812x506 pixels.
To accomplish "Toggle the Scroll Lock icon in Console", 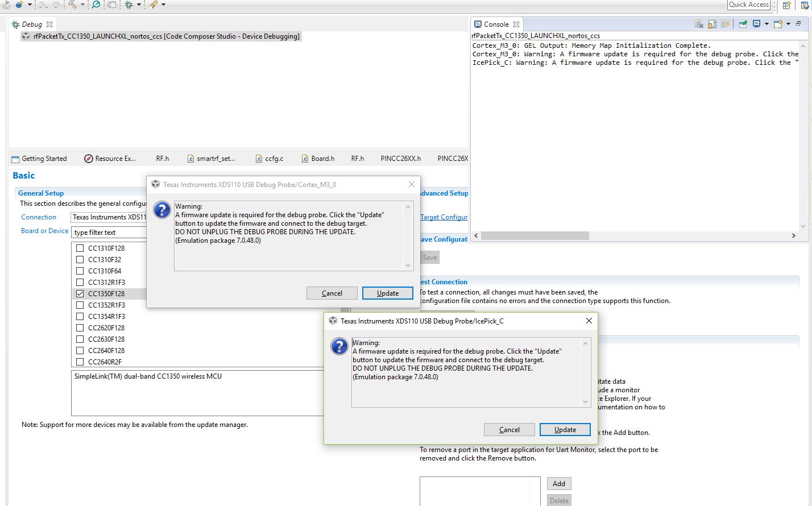I will point(712,24).
